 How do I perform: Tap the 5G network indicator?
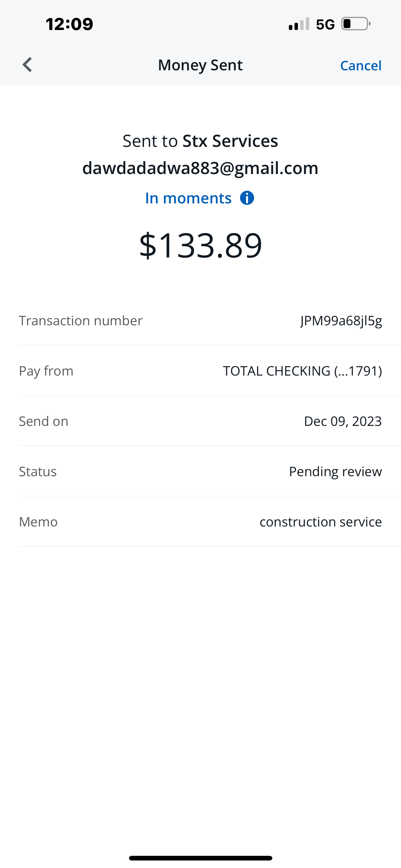pyautogui.click(x=325, y=24)
